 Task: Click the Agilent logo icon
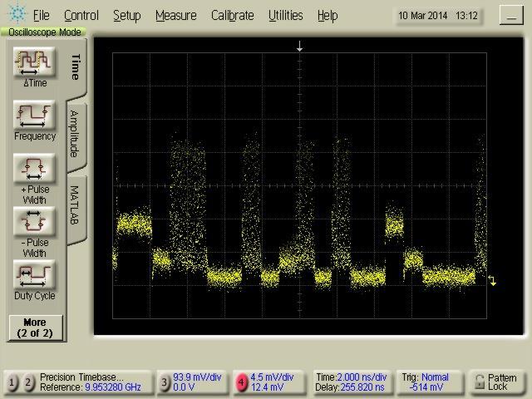[17, 13]
